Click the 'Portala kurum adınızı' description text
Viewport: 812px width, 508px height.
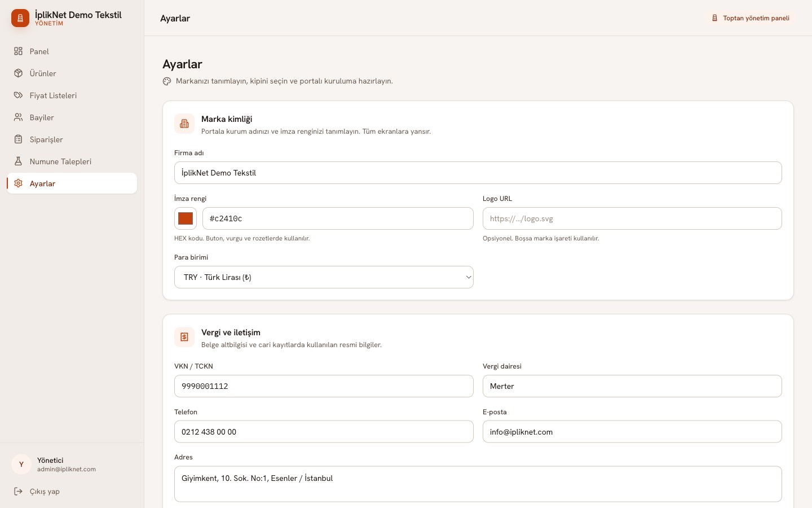(x=316, y=132)
